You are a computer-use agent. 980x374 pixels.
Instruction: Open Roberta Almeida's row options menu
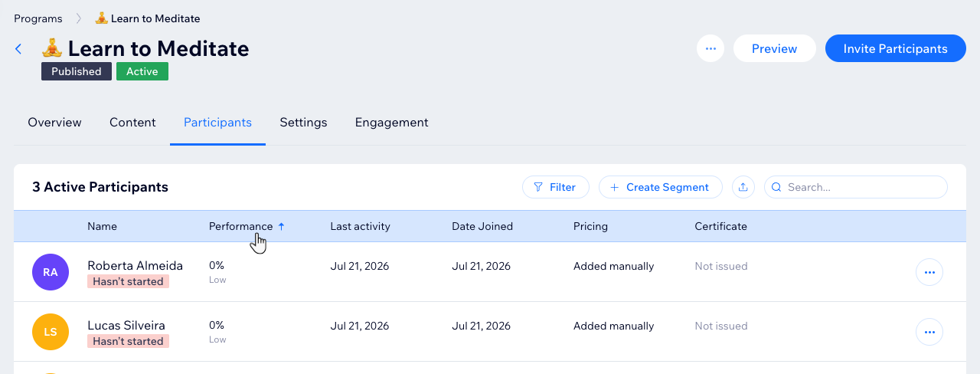click(929, 272)
